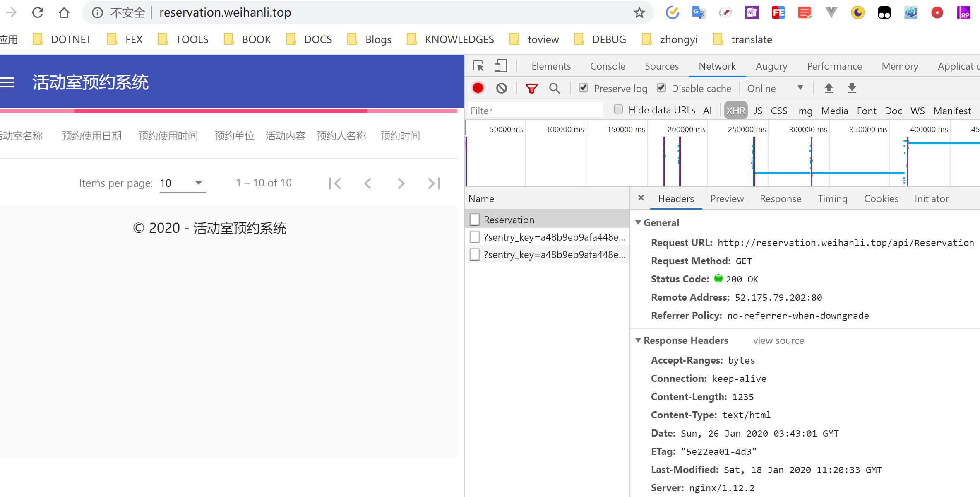The width and height of the screenshot is (980, 497).
Task: Click in the network Filter input
Action: (x=536, y=111)
